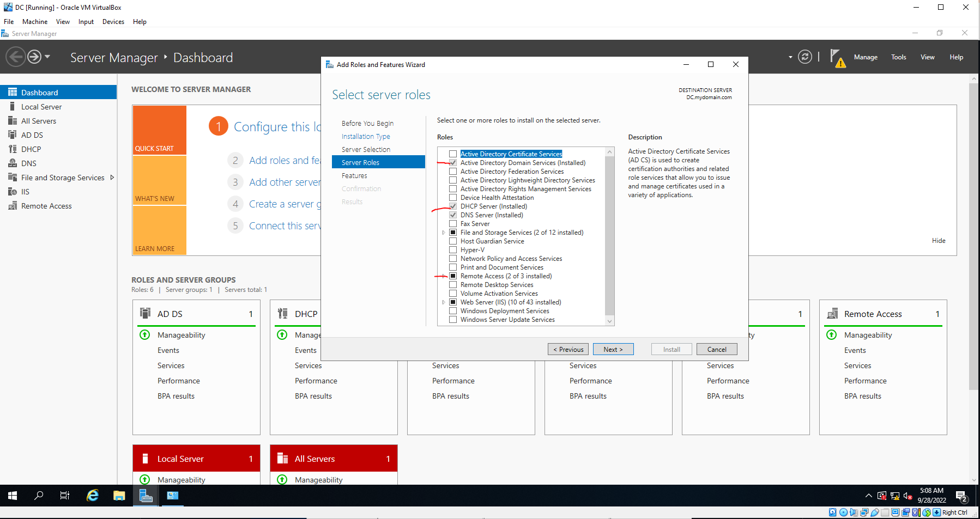Open the Tools menu in Server Manager
Screen dimensions: 980x519
pyautogui.click(x=899, y=57)
